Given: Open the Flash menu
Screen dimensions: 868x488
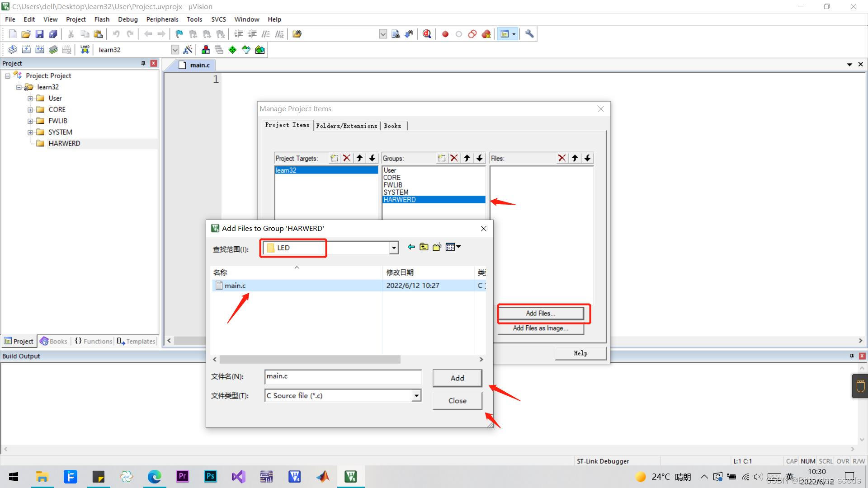Looking at the screenshot, I should (102, 19).
